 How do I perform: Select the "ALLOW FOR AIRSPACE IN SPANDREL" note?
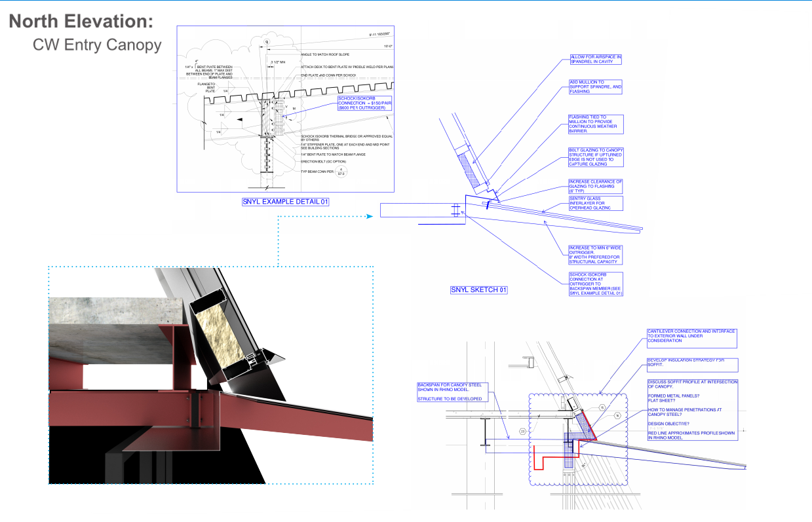595,59
